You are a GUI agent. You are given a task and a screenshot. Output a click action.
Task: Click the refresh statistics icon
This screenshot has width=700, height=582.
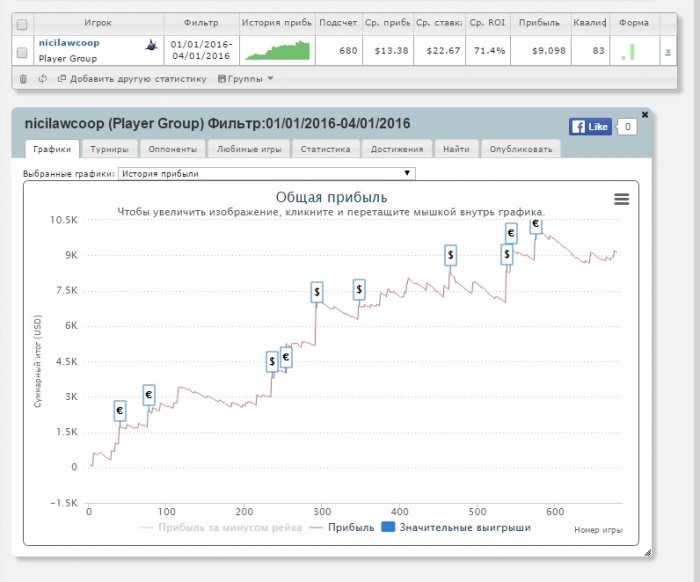[42, 79]
